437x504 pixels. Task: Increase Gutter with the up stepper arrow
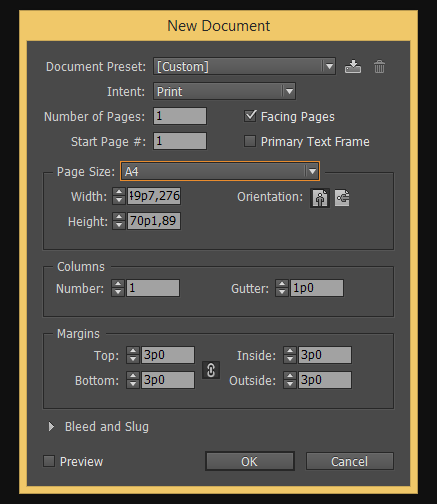282,284
